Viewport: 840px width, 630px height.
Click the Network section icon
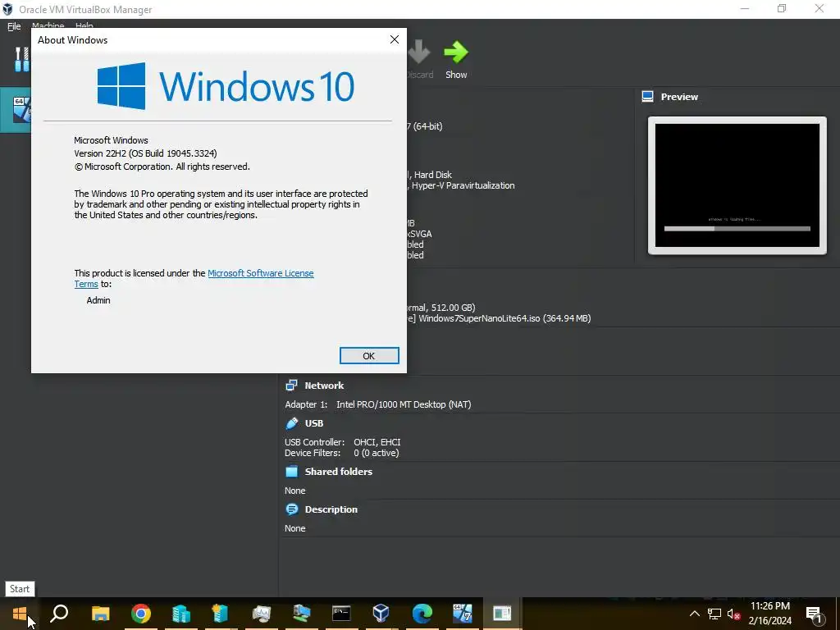[291, 386]
